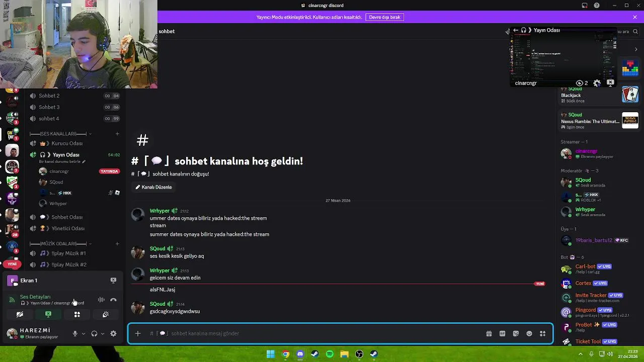This screenshot has height=362, width=644.
Task: Show hidden tray icons chevron
Action: pyautogui.click(x=581, y=354)
